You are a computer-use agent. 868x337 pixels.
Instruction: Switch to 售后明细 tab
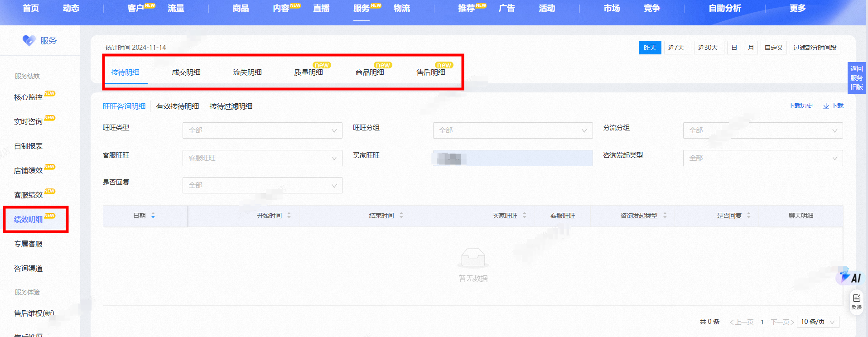(x=431, y=72)
